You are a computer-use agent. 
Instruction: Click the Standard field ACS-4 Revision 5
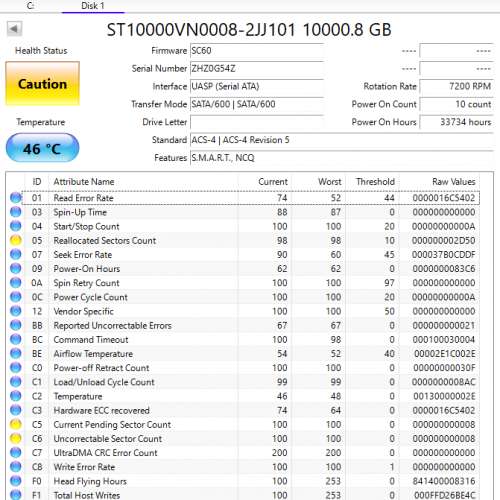tap(342, 140)
